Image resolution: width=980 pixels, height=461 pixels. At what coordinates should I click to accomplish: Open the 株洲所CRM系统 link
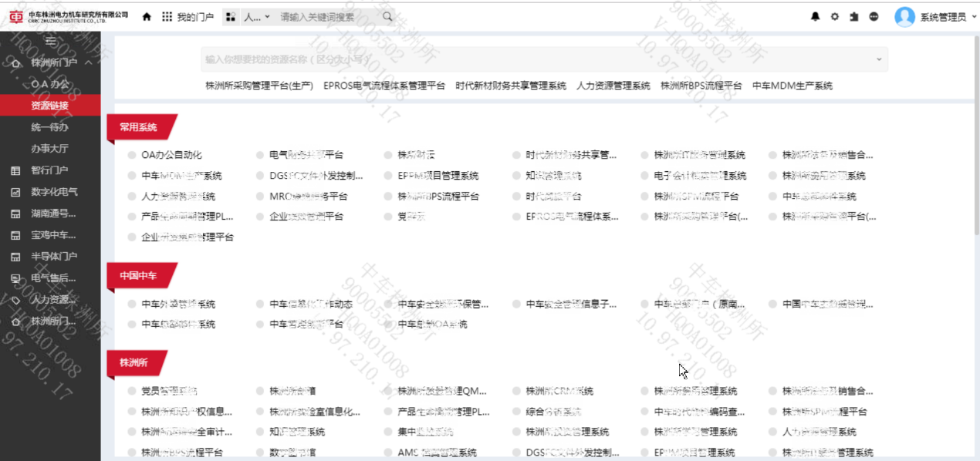559,391
